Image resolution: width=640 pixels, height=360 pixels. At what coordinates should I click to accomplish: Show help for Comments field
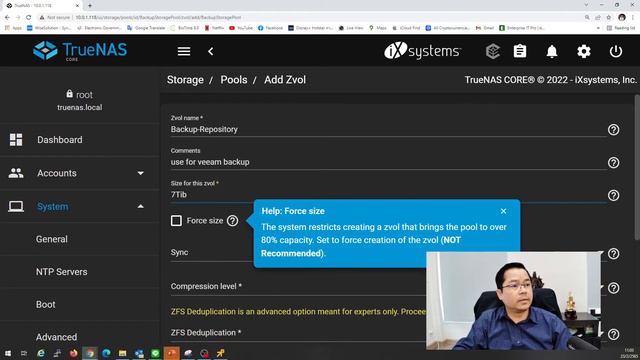613,162
